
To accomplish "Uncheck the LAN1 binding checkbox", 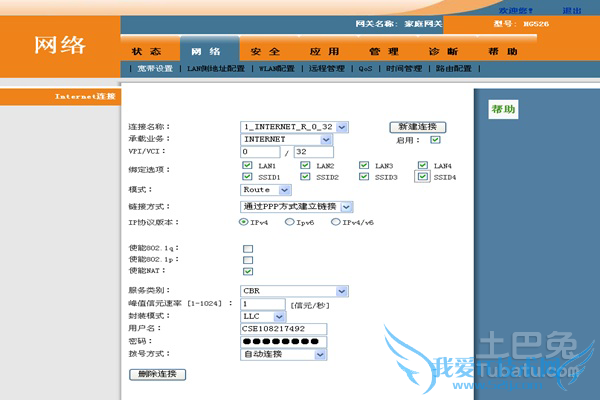I will point(247,165).
